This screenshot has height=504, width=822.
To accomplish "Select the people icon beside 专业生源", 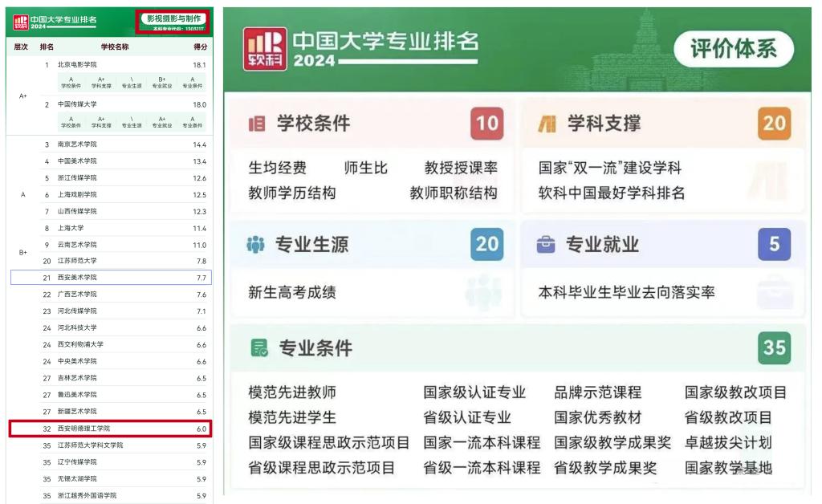I will (256, 245).
